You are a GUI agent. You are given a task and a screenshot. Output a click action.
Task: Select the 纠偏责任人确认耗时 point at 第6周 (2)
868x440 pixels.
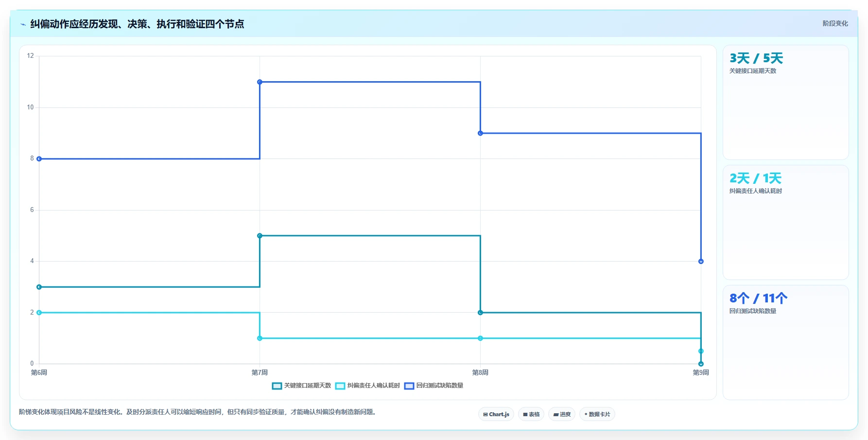pyautogui.click(x=39, y=313)
